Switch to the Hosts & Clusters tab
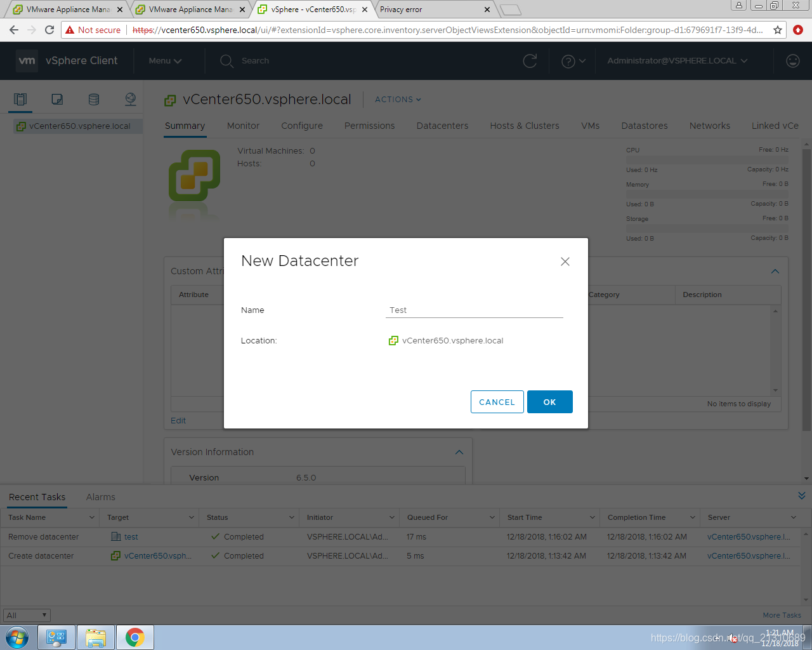The height and width of the screenshot is (650, 812). point(525,126)
